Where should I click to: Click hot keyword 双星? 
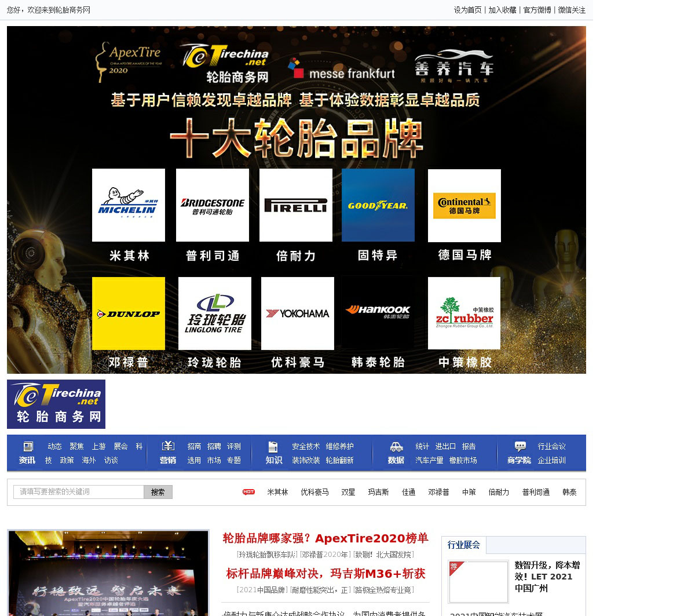(x=348, y=492)
